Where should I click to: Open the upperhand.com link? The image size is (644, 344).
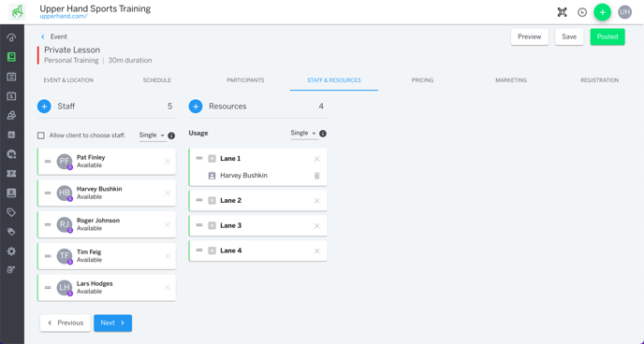click(64, 17)
